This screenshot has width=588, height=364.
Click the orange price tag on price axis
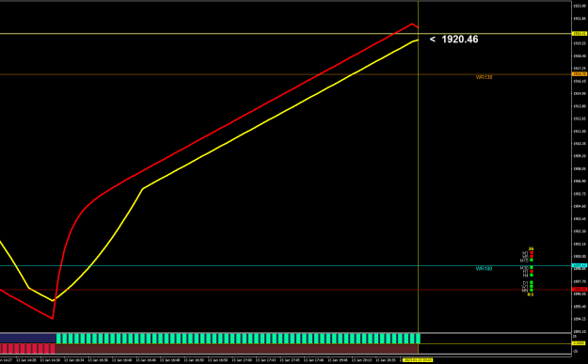tap(580, 74)
